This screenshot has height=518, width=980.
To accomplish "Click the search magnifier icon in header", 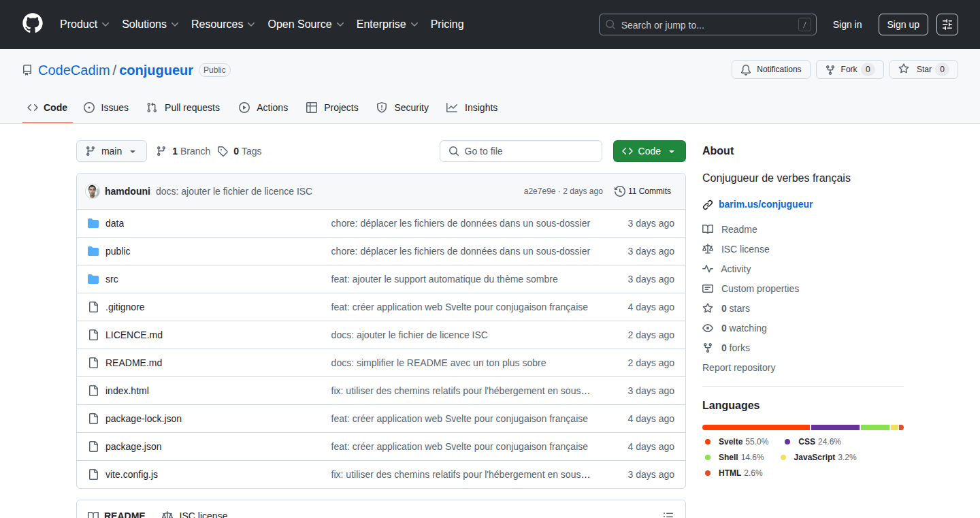I will click(610, 25).
